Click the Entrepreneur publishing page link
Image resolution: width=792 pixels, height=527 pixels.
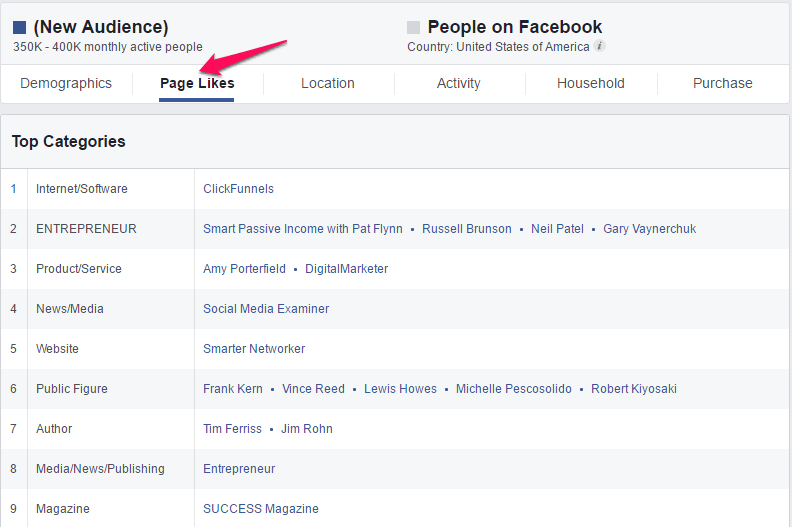pos(239,469)
